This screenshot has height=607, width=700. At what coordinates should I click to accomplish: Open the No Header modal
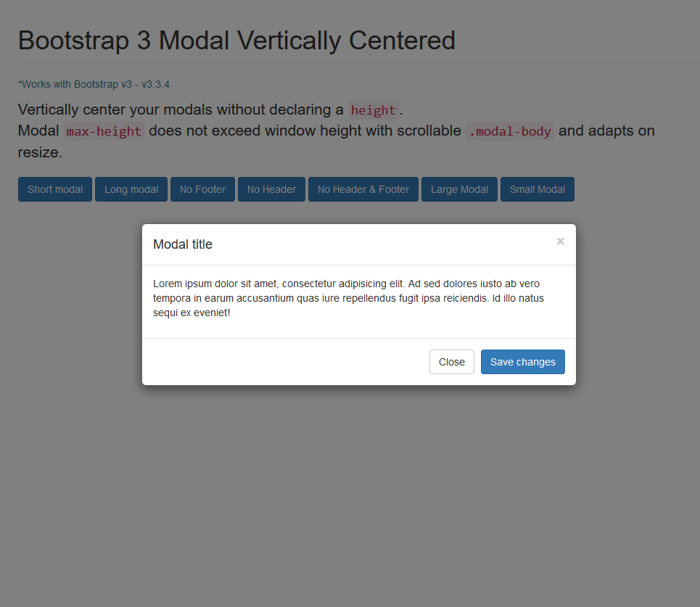[x=271, y=189]
